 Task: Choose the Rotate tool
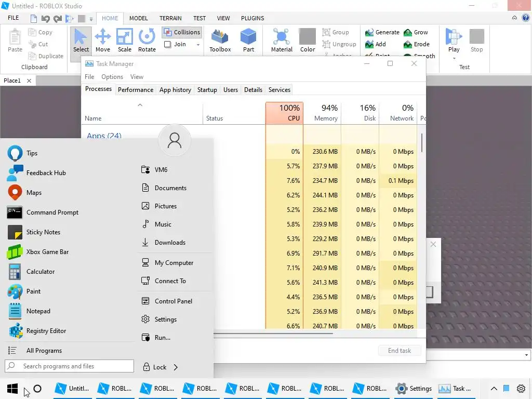coord(147,41)
